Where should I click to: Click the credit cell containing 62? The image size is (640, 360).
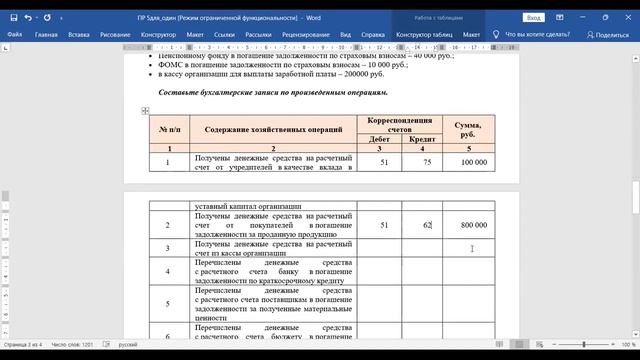tap(422, 225)
